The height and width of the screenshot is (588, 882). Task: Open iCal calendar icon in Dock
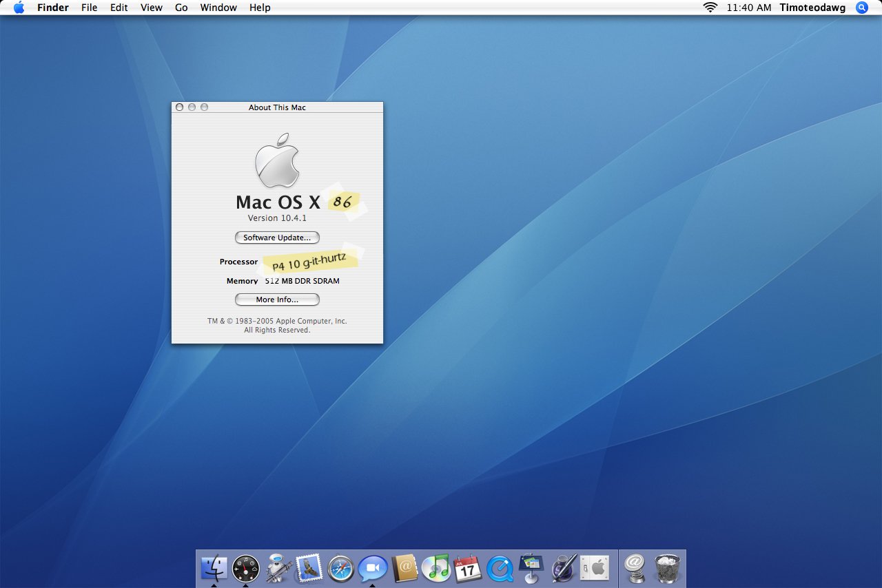(468, 568)
